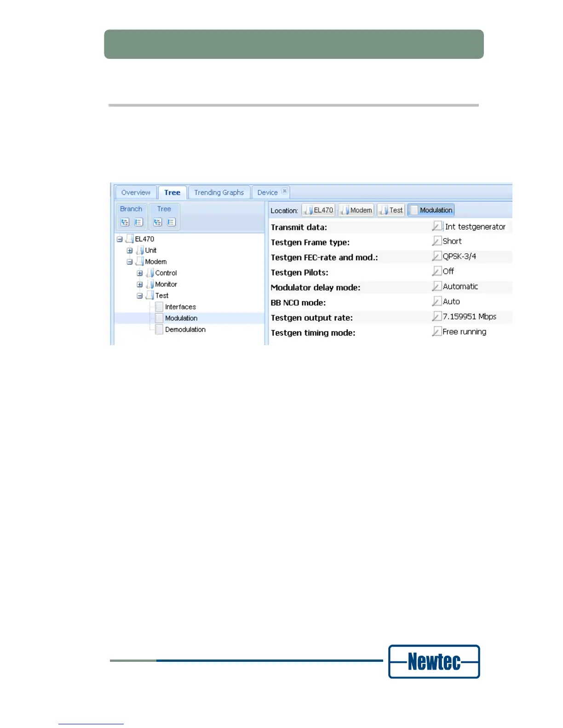Screen dimensions: 563x728
Task: Click the 'Auto' BB NCO value
Action: 451,301
